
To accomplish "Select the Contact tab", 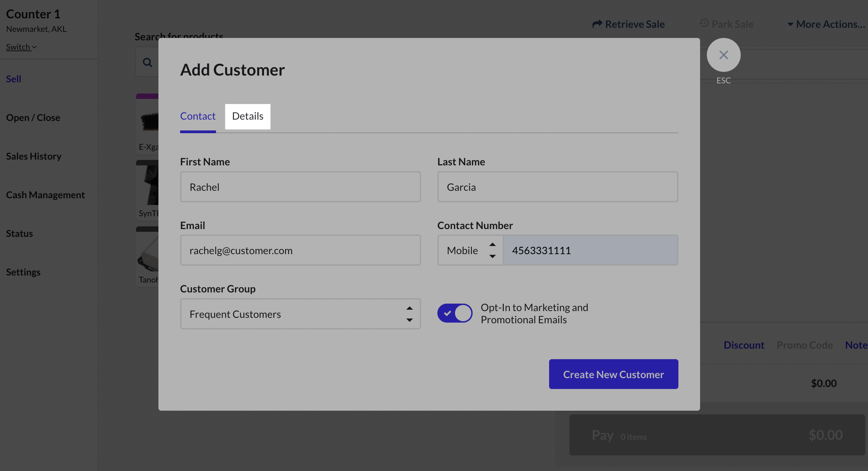I will [x=198, y=116].
